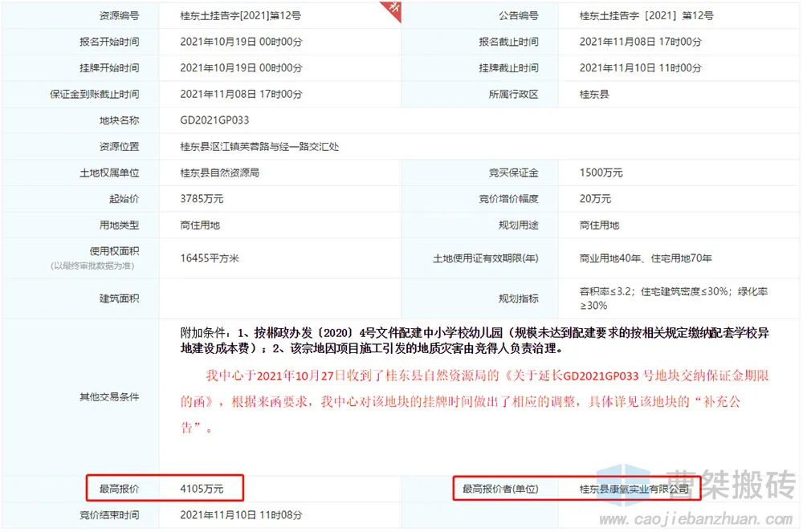Click bid increment value 20万元

[595, 199]
